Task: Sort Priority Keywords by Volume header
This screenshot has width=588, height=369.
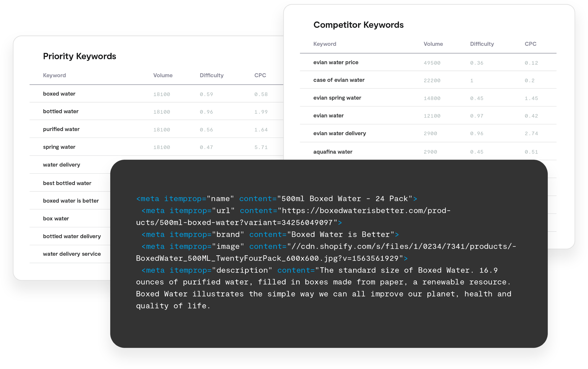Action: click(x=163, y=75)
